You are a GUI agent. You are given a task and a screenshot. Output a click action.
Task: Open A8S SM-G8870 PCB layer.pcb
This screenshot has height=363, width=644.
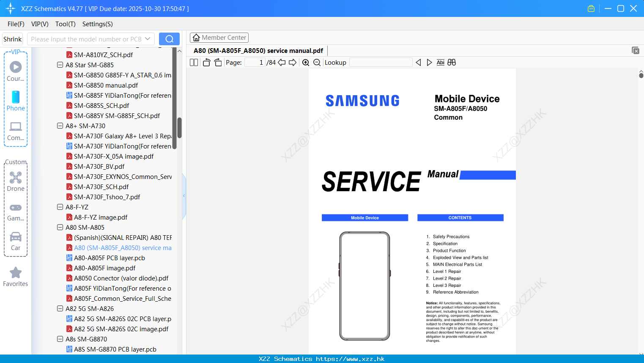(111, 349)
